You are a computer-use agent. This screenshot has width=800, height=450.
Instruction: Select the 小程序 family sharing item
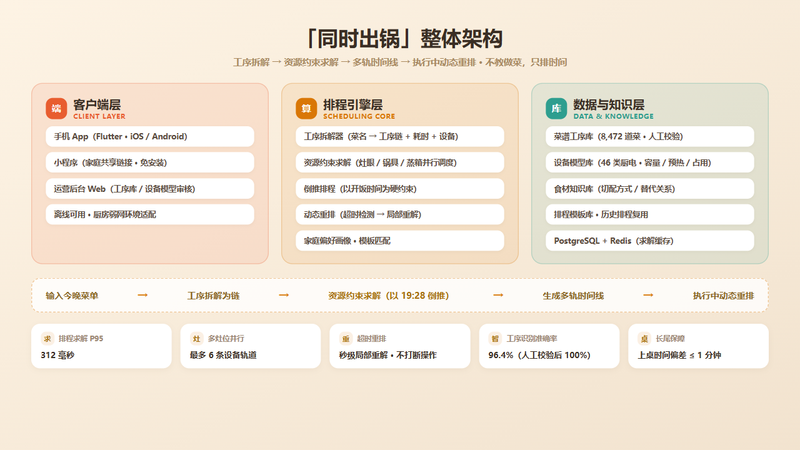click(x=150, y=163)
